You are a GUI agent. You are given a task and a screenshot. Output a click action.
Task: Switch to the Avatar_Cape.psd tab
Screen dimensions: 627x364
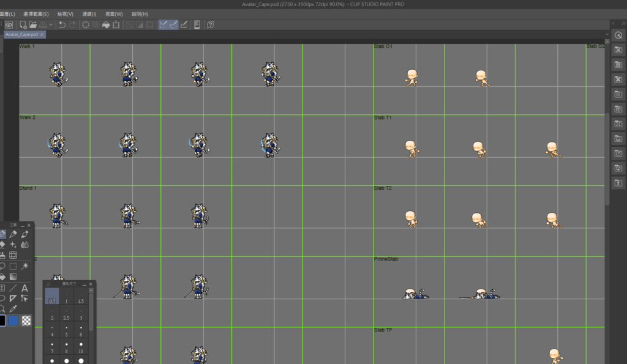(x=21, y=35)
